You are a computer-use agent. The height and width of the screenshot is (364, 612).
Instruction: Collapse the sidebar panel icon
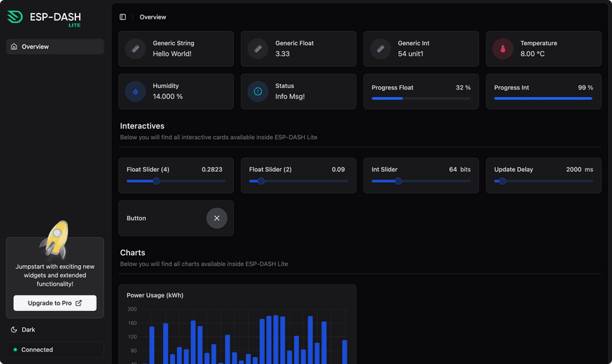[x=123, y=17]
